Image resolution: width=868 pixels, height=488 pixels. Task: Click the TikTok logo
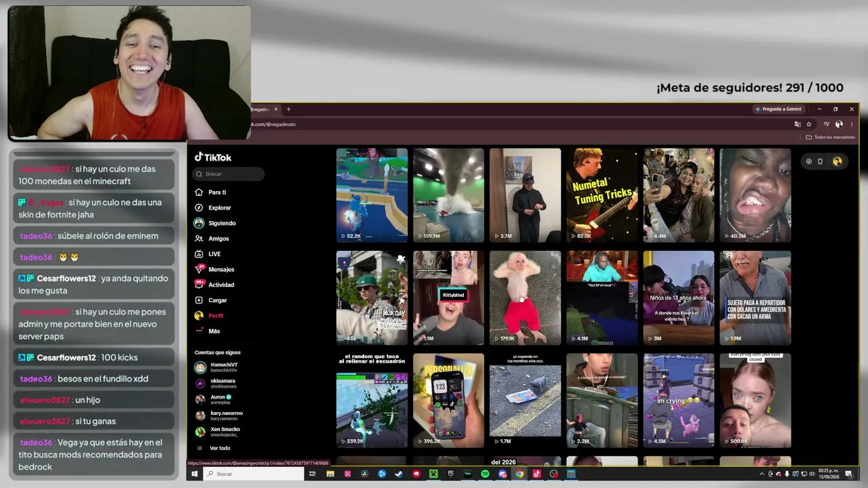click(x=213, y=157)
